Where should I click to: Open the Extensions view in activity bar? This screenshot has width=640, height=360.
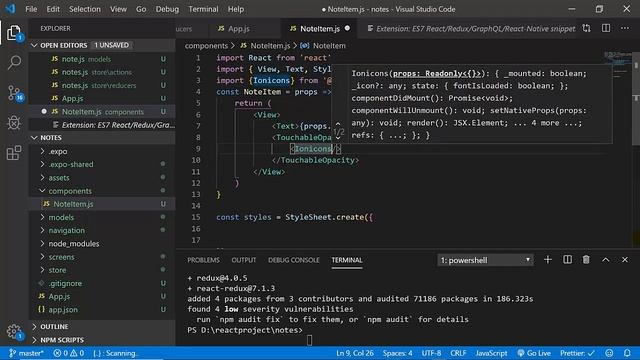[14, 153]
